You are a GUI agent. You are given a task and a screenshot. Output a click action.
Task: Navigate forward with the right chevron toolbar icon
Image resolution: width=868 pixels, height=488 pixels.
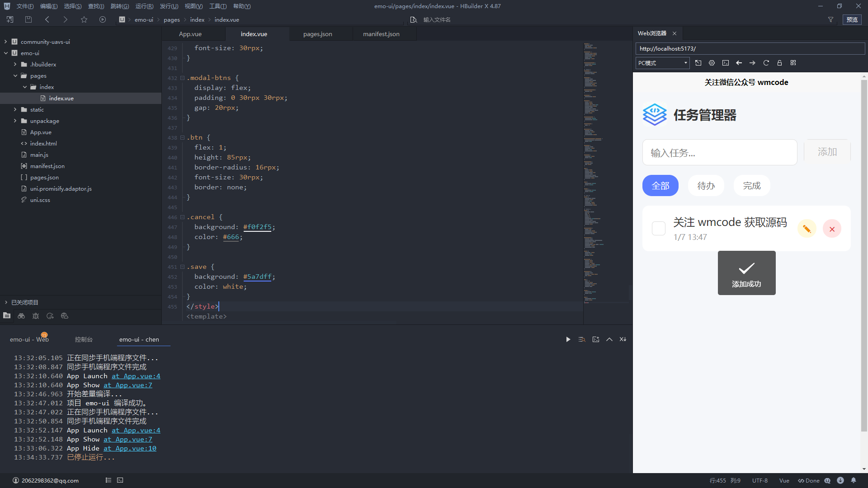66,19
